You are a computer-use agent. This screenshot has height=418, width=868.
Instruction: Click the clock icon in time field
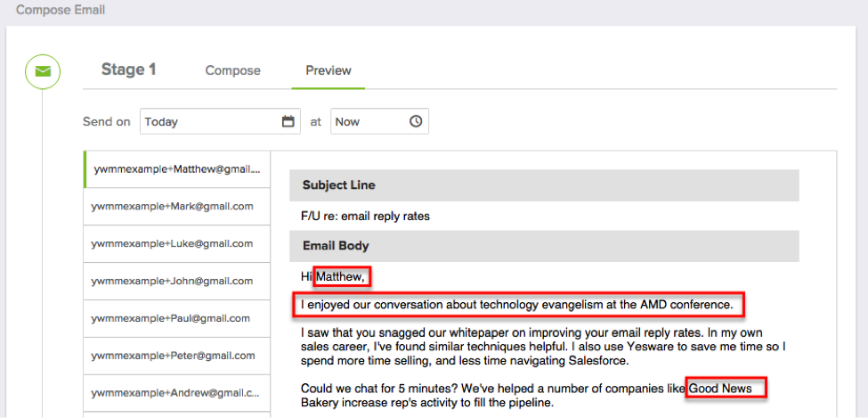416,121
